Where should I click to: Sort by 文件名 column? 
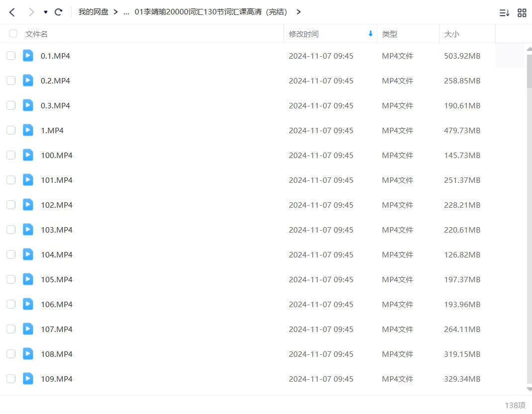tap(36, 34)
